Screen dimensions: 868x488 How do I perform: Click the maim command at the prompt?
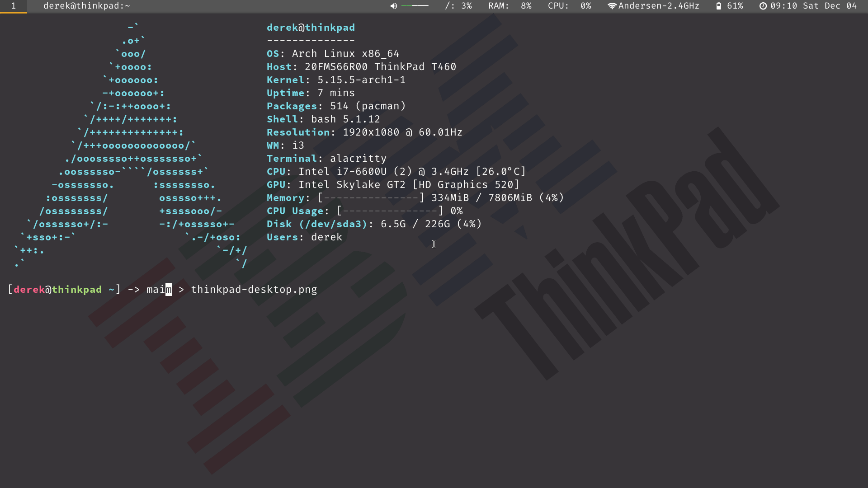click(x=159, y=290)
